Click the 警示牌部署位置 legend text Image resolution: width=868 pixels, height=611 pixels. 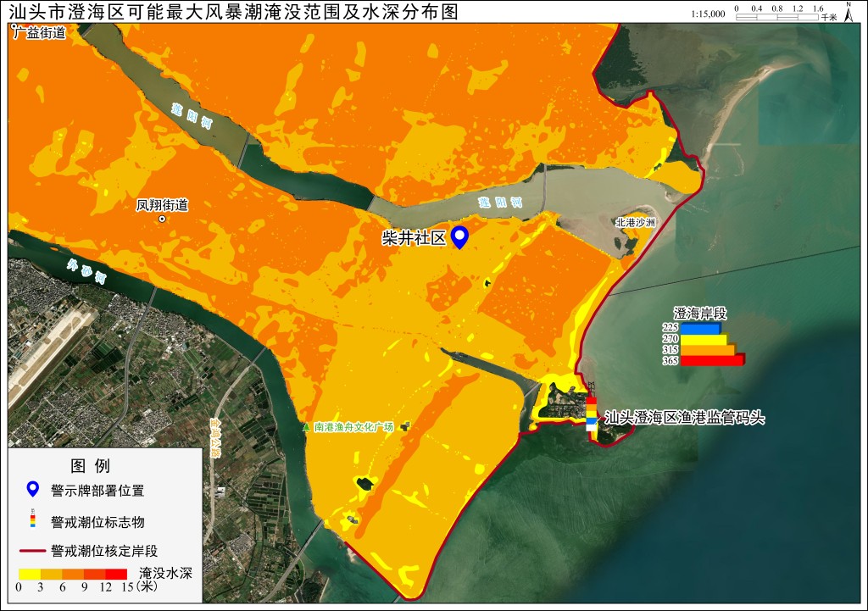pos(97,491)
